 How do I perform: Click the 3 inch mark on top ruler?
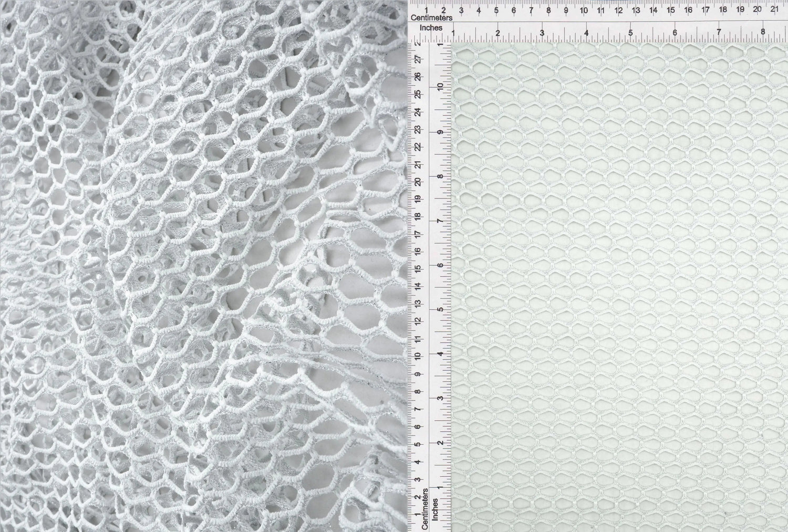541,33
